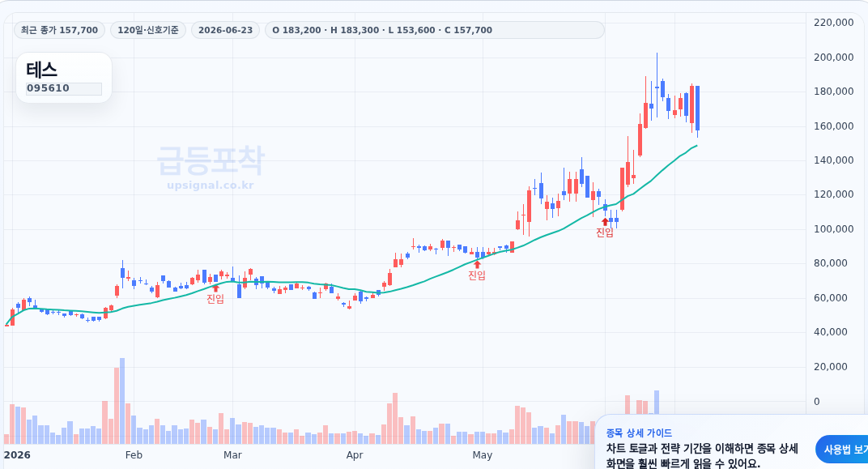868x469 pixels.
Task: Click the 20,000 price axis label
Action: pos(831,367)
